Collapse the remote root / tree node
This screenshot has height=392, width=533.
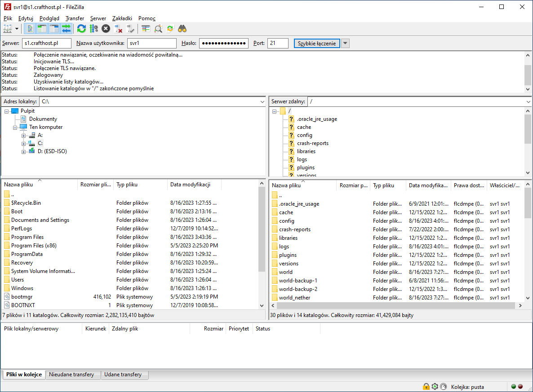point(274,111)
